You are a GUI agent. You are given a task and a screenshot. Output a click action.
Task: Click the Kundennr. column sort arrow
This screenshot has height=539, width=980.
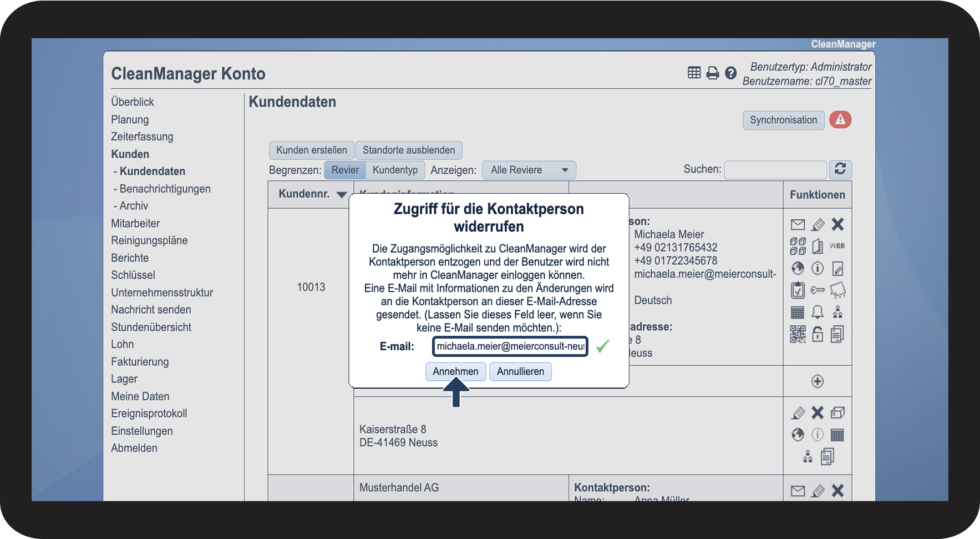click(x=342, y=194)
